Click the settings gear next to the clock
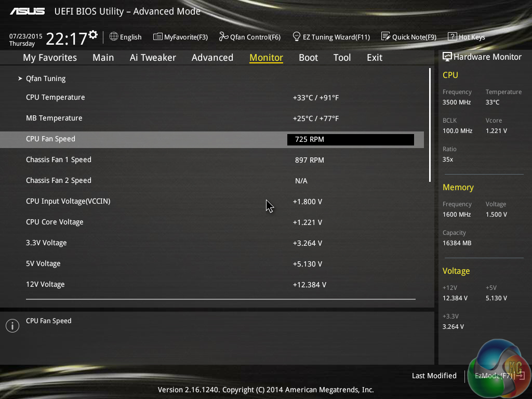Image resolution: width=532 pixels, height=399 pixels. click(x=93, y=35)
